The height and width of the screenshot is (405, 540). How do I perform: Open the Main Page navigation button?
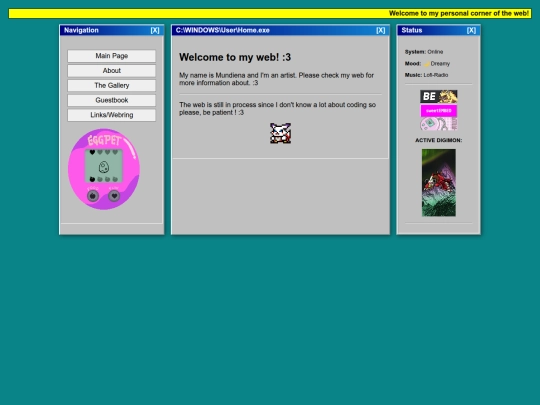[x=112, y=56]
